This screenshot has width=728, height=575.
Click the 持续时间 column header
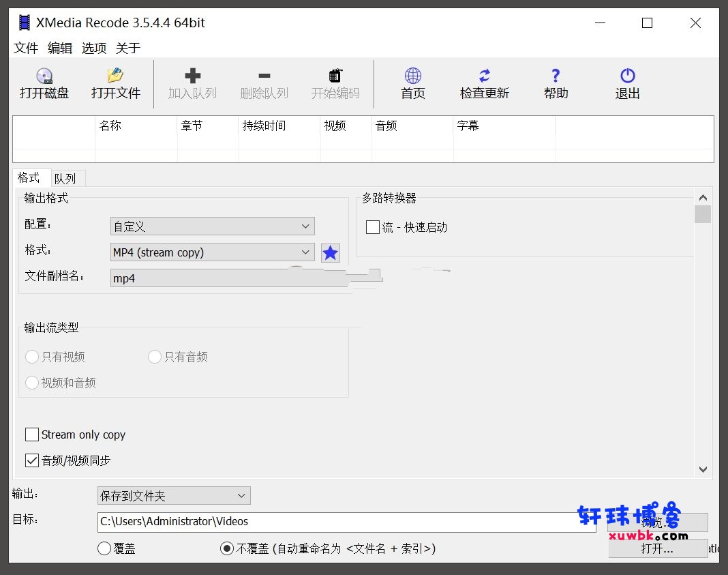[279, 126]
